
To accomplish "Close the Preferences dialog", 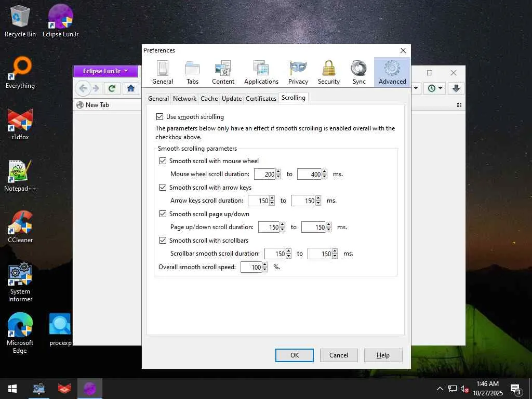I will pos(403,50).
